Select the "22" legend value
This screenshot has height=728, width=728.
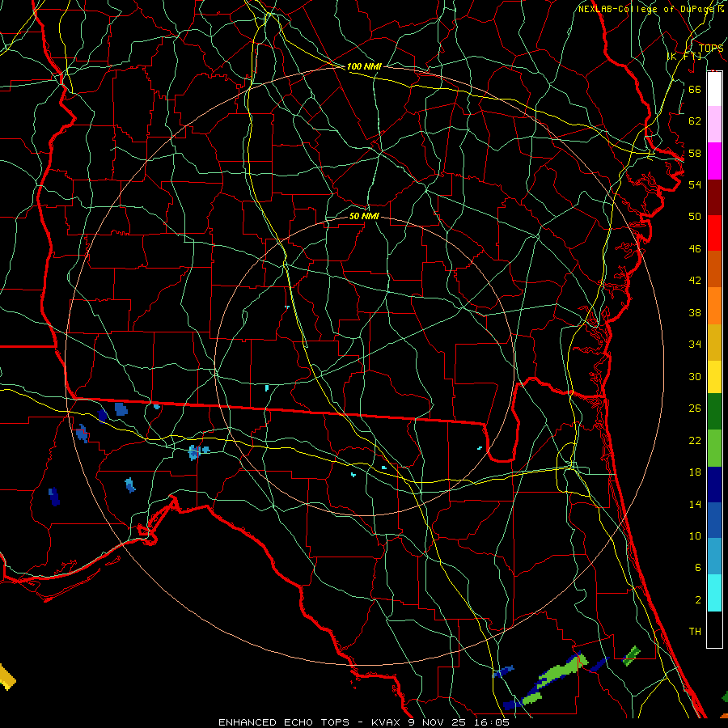coord(695,441)
